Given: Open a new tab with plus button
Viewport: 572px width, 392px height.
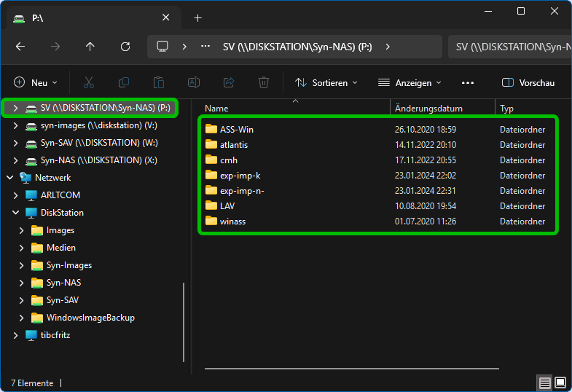Looking at the screenshot, I should pos(197,18).
